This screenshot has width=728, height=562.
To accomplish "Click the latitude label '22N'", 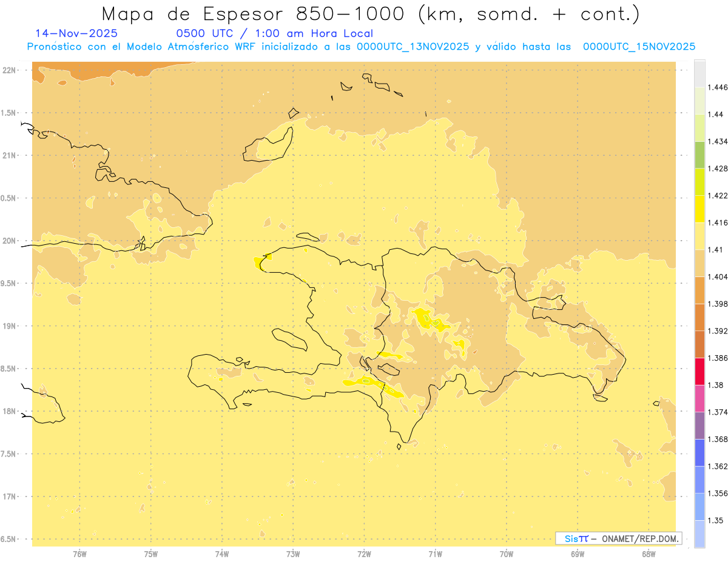I will coord(9,70).
